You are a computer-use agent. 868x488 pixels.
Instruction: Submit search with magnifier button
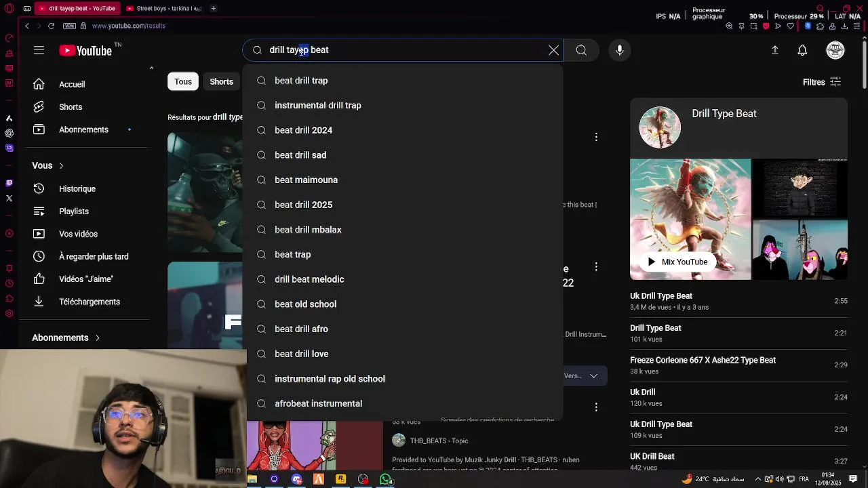click(581, 50)
